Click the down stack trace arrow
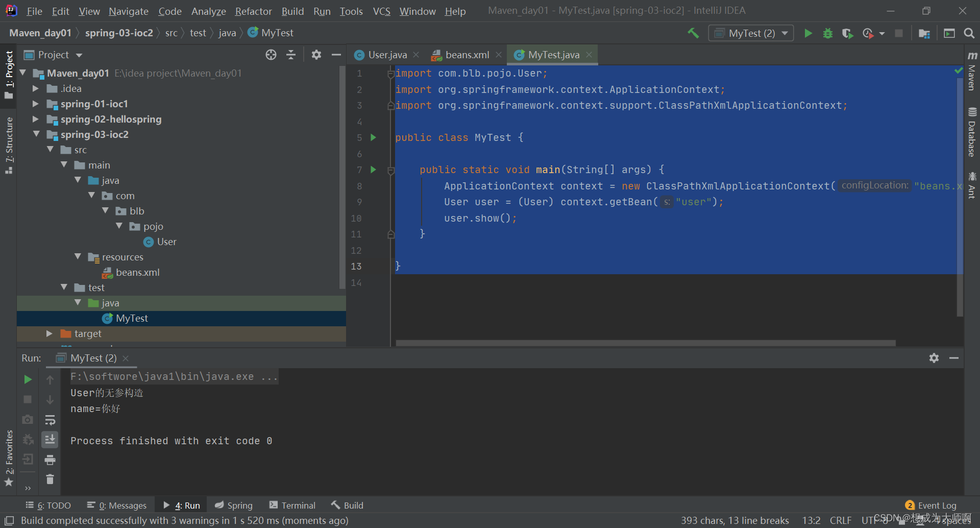This screenshot has width=980, height=528. [x=50, y=399]
